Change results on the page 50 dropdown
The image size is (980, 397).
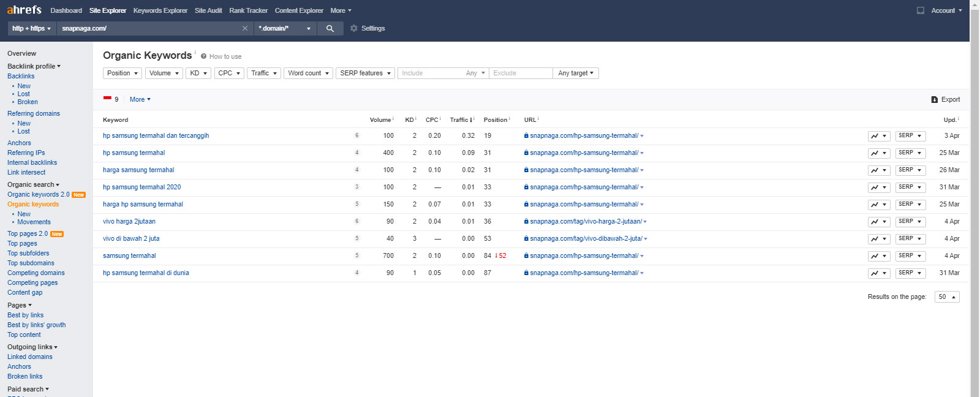(947, 297)
